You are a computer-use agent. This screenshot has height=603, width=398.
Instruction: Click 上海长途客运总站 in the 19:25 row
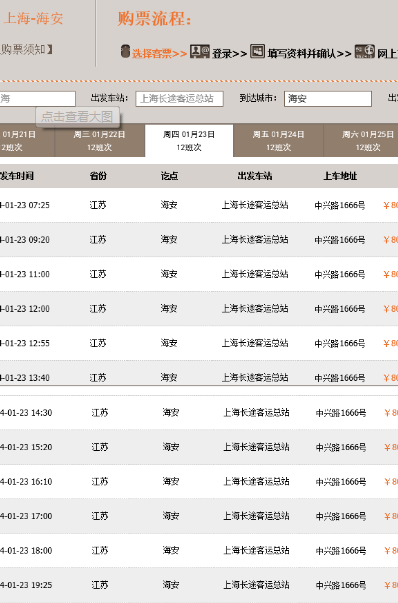click(256, 585)
